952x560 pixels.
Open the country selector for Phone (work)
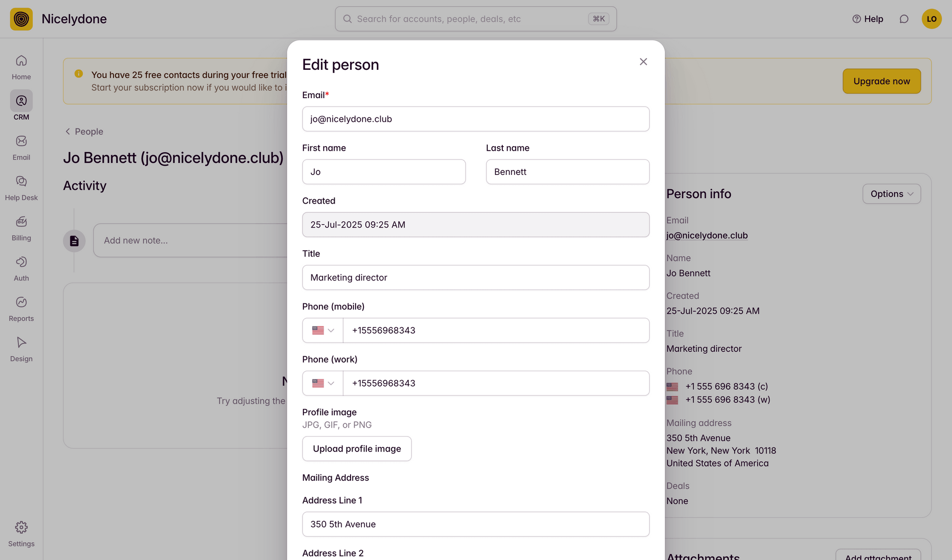coord(322,383)
